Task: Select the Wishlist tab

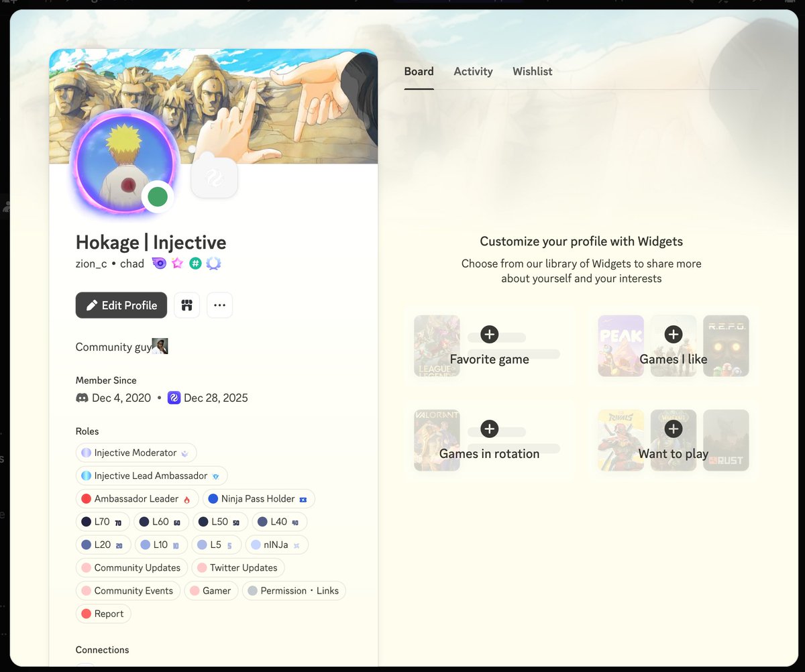Action: point(533,71)
